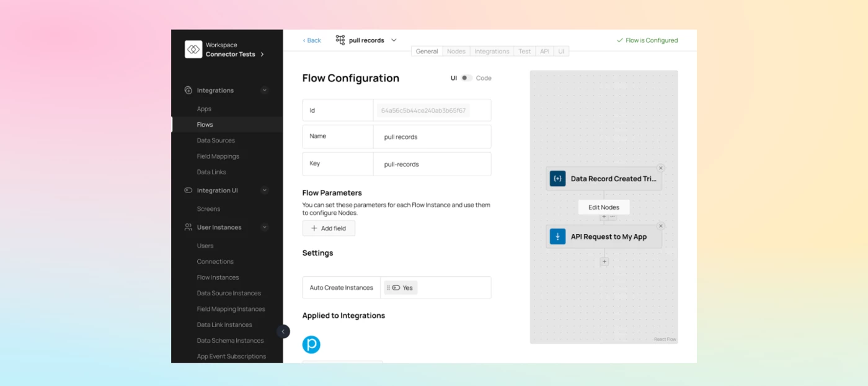The width and height of the screenshot is (868, 386).
Task: Toggle Auto Create Instances Yes switch
Action: click(x=401, y=288)
